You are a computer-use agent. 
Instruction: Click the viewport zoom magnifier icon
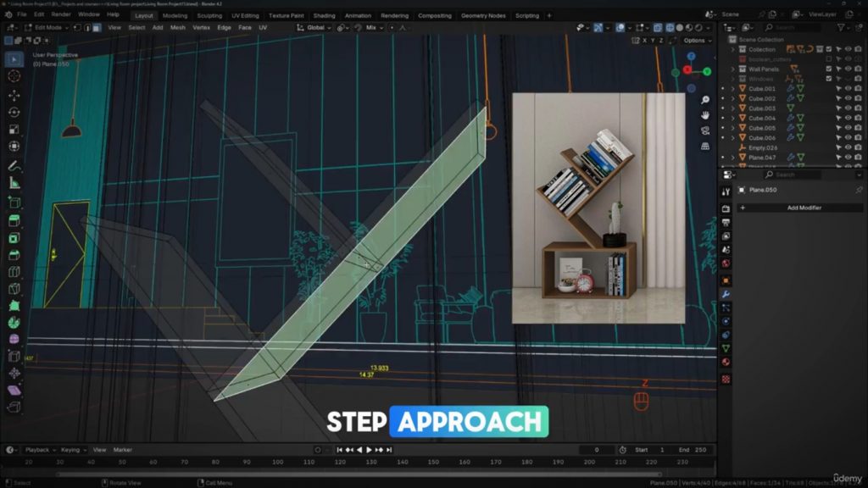(x=705, y=100)
